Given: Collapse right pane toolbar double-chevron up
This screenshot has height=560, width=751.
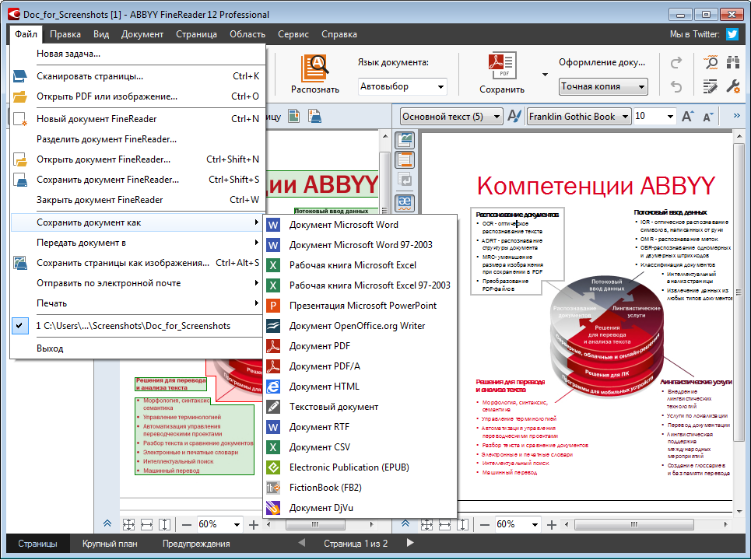Looking at the screenshot, I should pos(405,523).
